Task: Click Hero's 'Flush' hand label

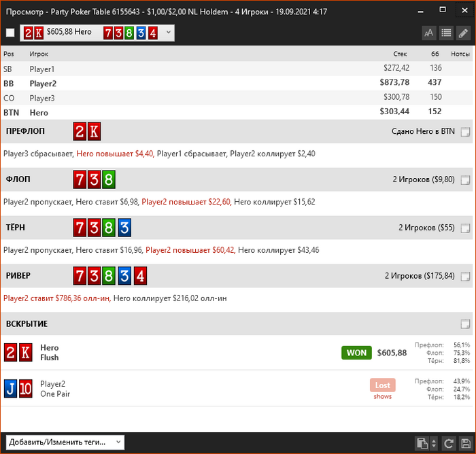Action: tap(50, 357)
